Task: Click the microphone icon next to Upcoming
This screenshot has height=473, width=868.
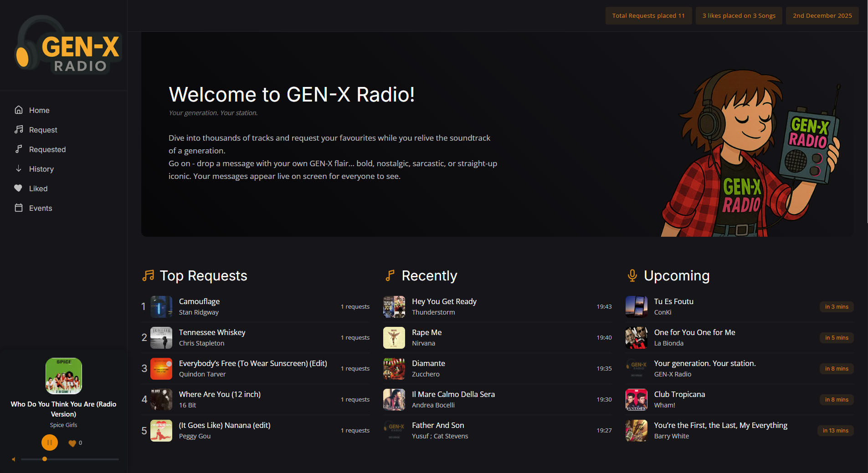Action: point(632,275)
